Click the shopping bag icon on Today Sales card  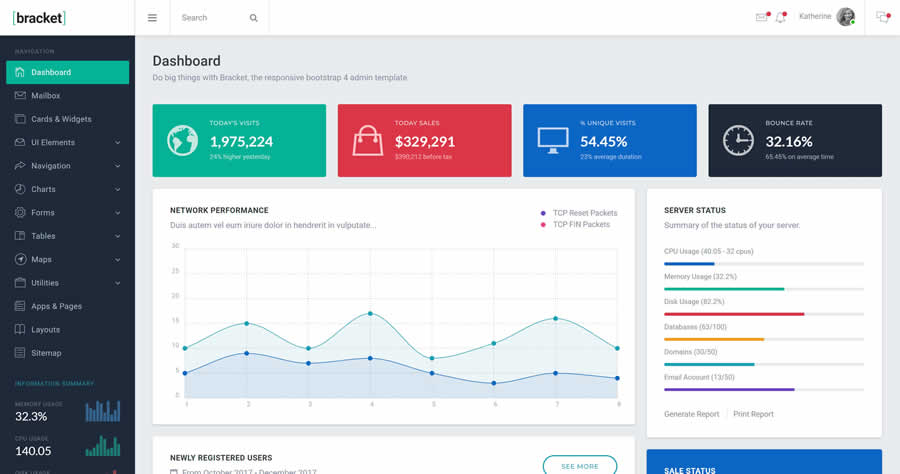tap(368, 141)
